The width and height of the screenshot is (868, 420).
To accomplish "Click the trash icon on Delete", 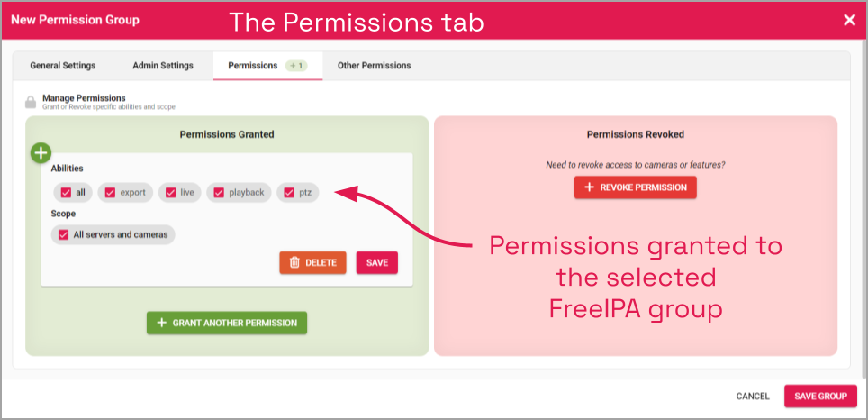I will point(294,263).
